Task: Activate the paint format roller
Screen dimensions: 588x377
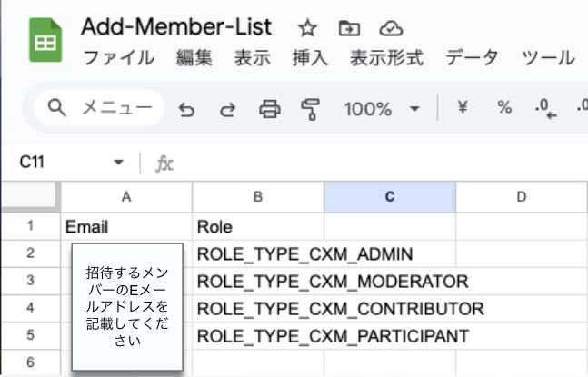Action: (311, 109)
